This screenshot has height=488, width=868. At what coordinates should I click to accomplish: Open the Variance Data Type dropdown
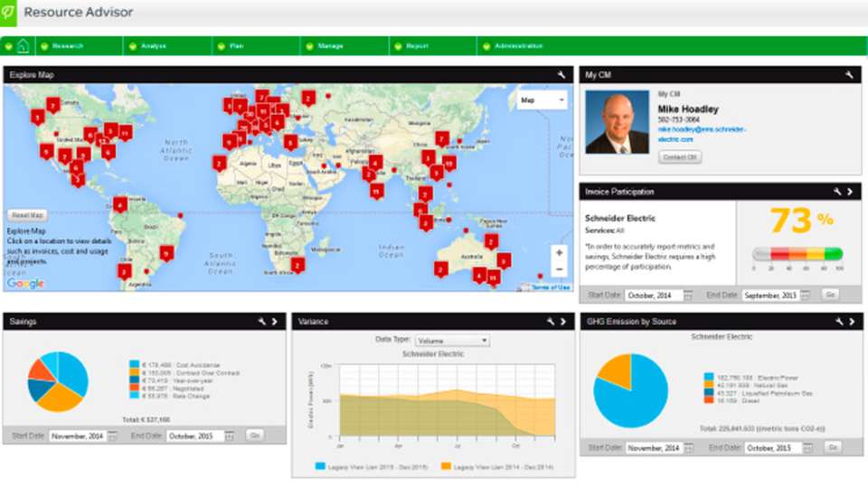point(452,341)
